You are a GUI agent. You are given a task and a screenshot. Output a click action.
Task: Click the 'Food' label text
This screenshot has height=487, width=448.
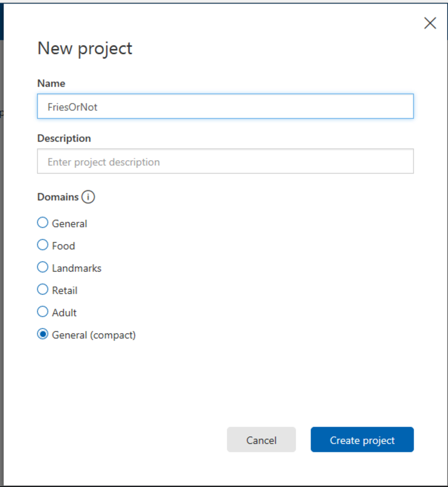click(63, 246)
